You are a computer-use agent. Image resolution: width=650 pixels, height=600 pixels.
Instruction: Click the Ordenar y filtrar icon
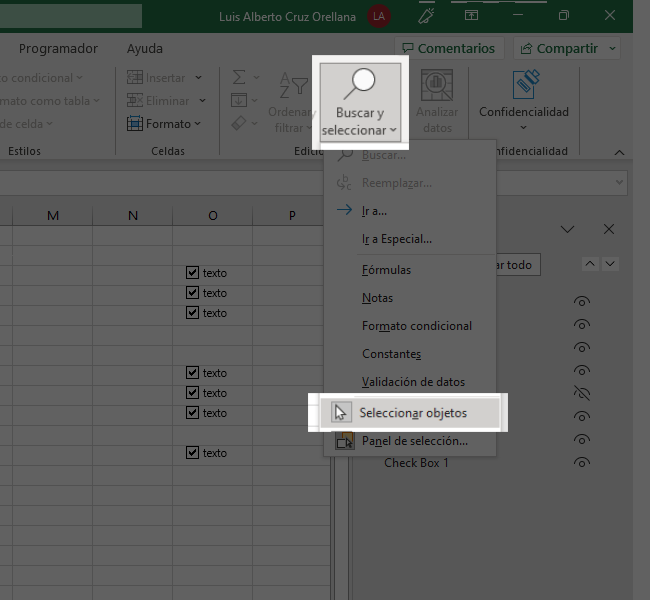pyautogui.click(x=293, y=85)
